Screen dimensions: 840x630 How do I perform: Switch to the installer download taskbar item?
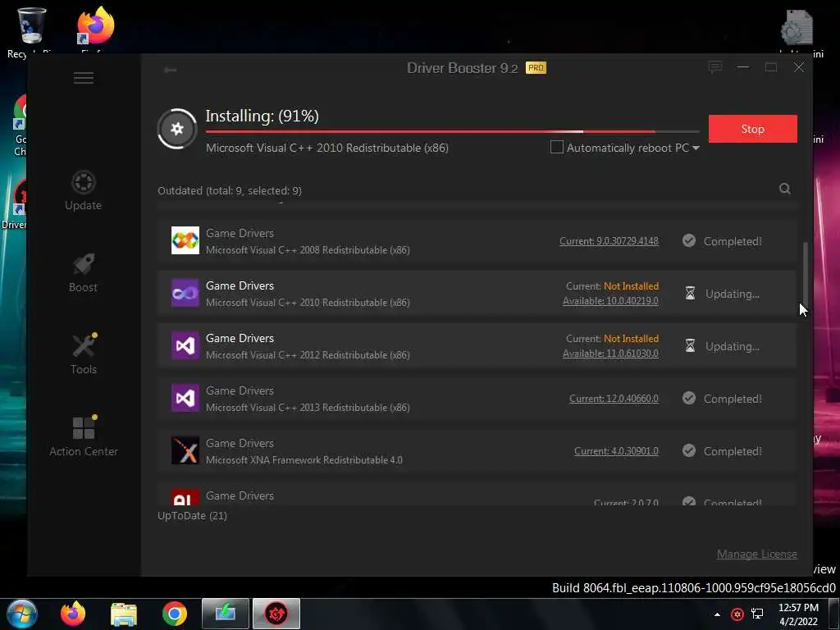tap(226, 614)
